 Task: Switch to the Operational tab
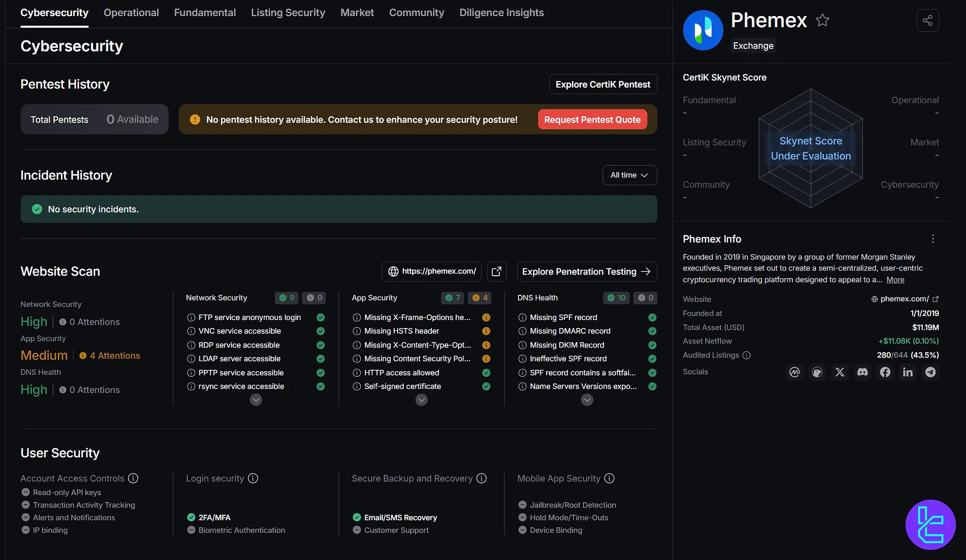tap(131, 13)
